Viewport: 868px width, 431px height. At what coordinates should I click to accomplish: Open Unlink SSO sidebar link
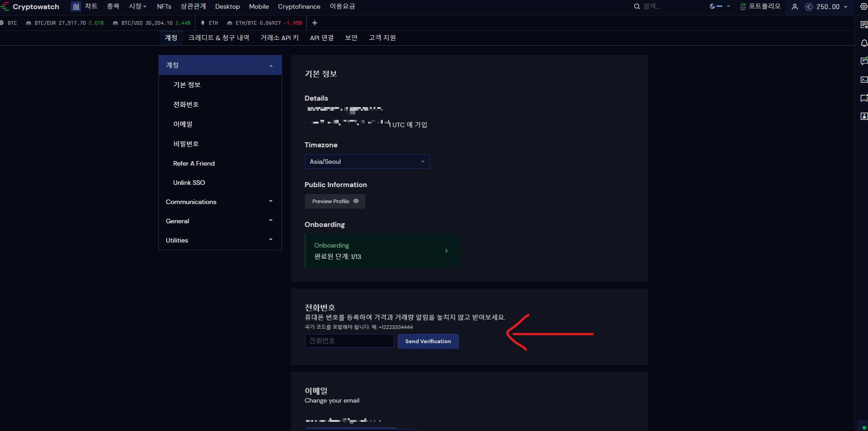(x=189, y=183)
